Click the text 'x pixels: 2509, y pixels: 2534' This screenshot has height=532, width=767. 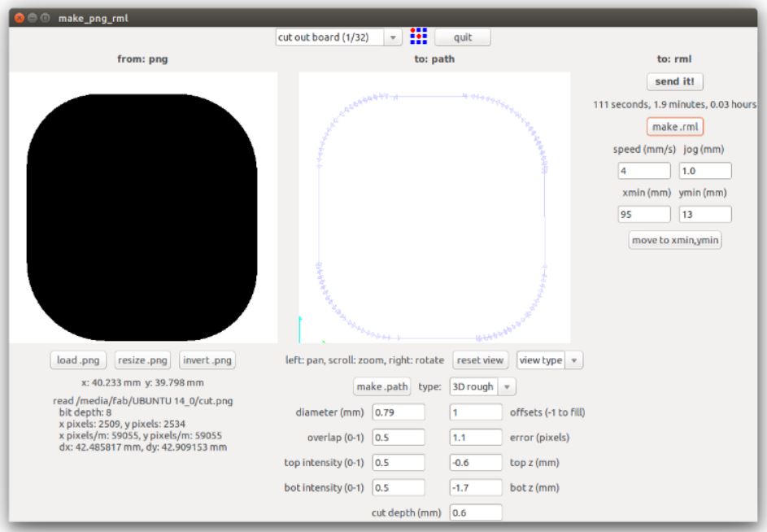[122, 424]
